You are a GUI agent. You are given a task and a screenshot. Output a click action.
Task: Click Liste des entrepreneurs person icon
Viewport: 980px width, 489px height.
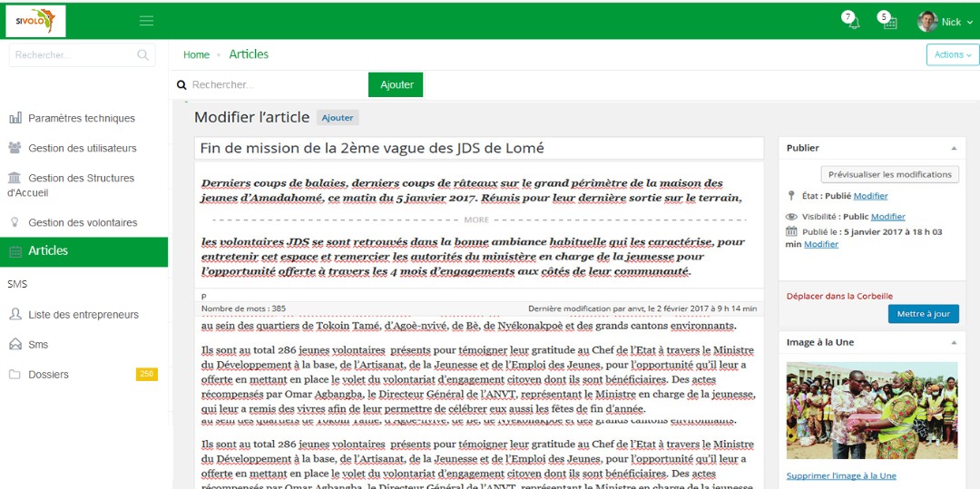point(15,314)
